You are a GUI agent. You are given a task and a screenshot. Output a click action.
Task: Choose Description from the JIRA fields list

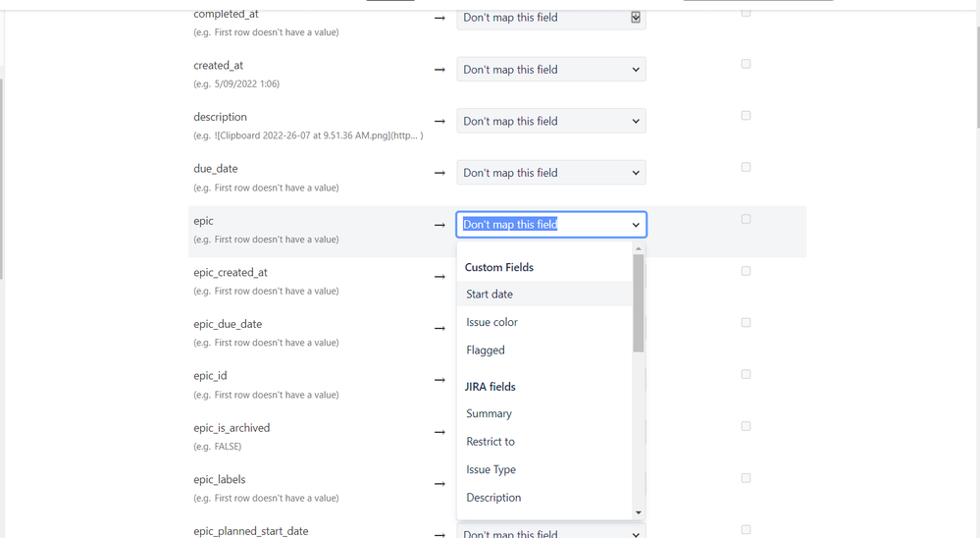click(544, 498)
